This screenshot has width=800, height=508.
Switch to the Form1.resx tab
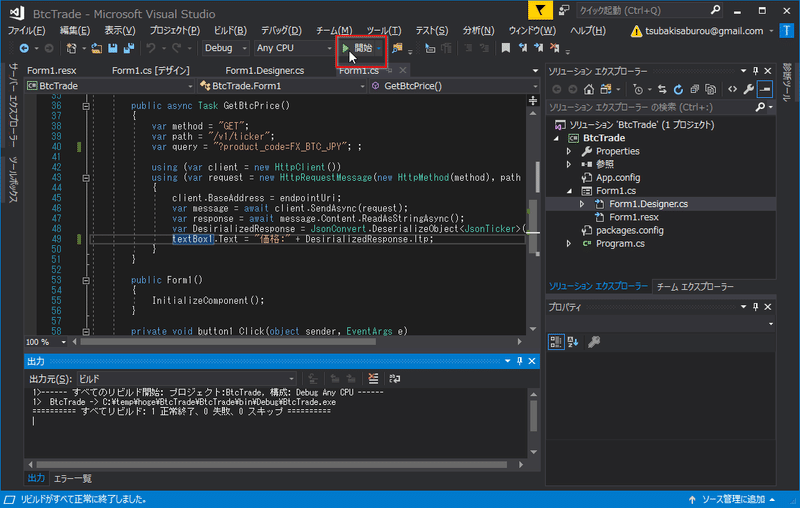tap(52, 70)
